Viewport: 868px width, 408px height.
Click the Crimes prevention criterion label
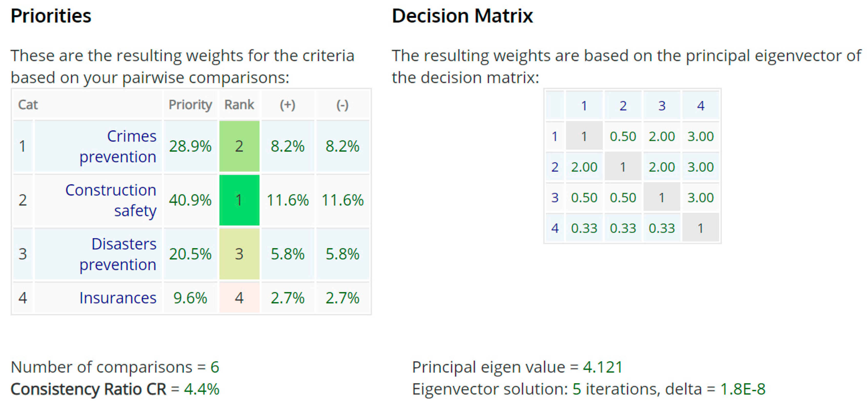118,146
